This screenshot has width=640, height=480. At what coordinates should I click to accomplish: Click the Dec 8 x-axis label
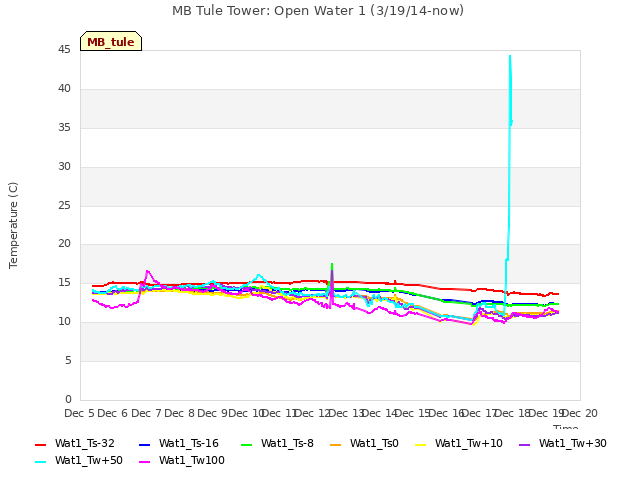(179, 413)
